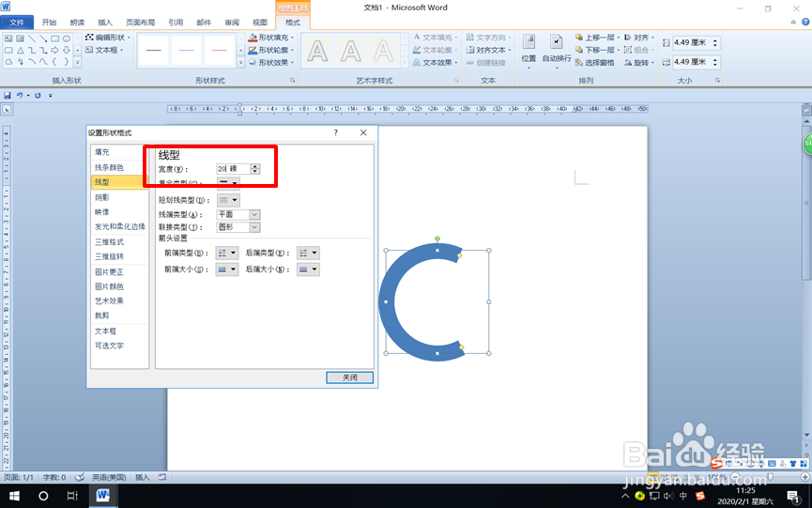Click the 自动换行 wrap text button
This screenshot has width=812, height=508.
tap(556, 51)
